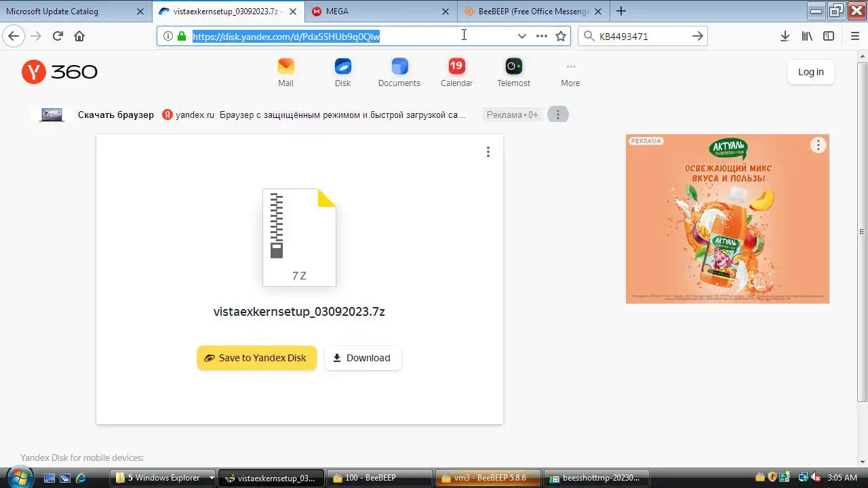The image size is (868, 488).
Task: Close the Microsoft Update Catalog tab
Action: point(140,12)
